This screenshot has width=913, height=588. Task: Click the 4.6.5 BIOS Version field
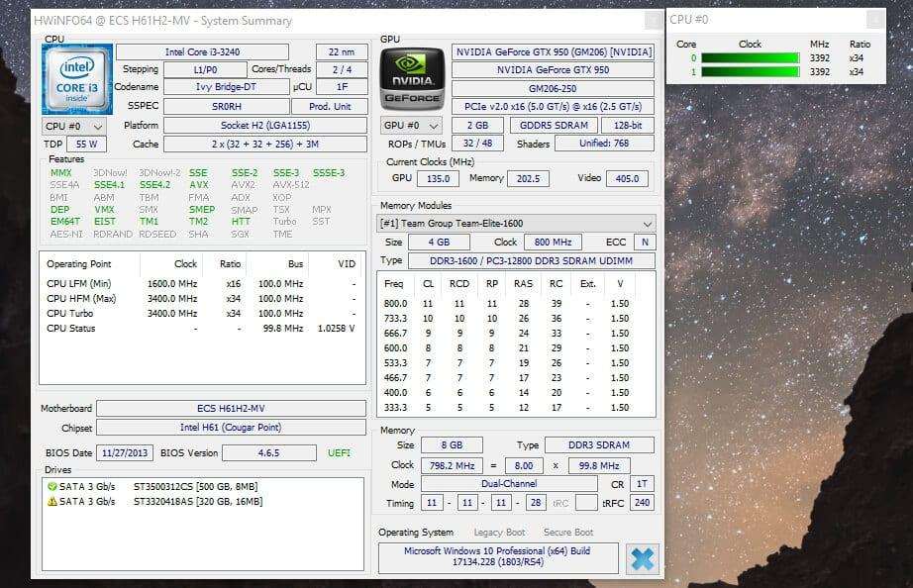click(x=269, y=453)
